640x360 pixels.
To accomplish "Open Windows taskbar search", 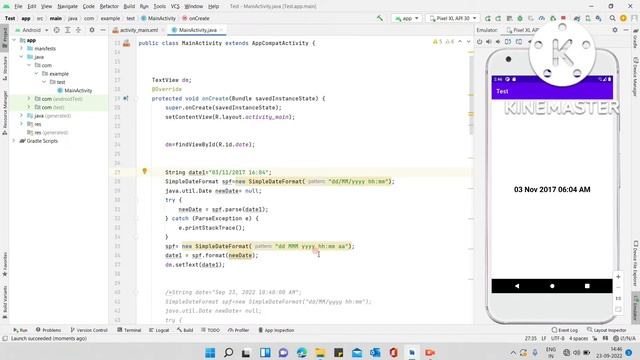I will (229, 352).
